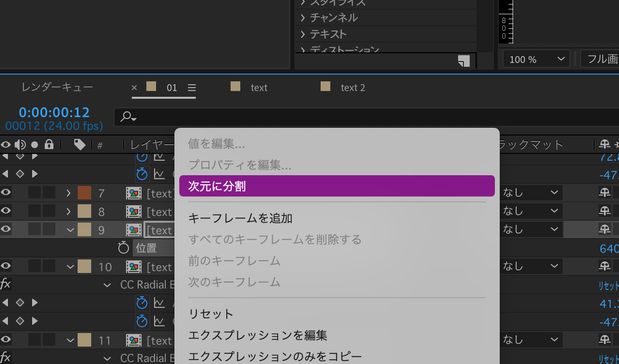The image size is (619, 364).
Task: Hide layer 8 with its eye toggle
Action: (6, 211)
